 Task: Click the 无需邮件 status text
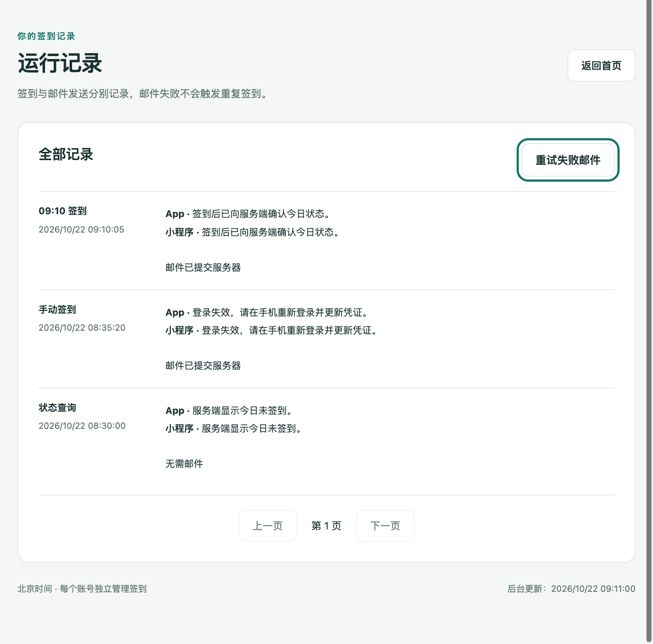point(184,464)
